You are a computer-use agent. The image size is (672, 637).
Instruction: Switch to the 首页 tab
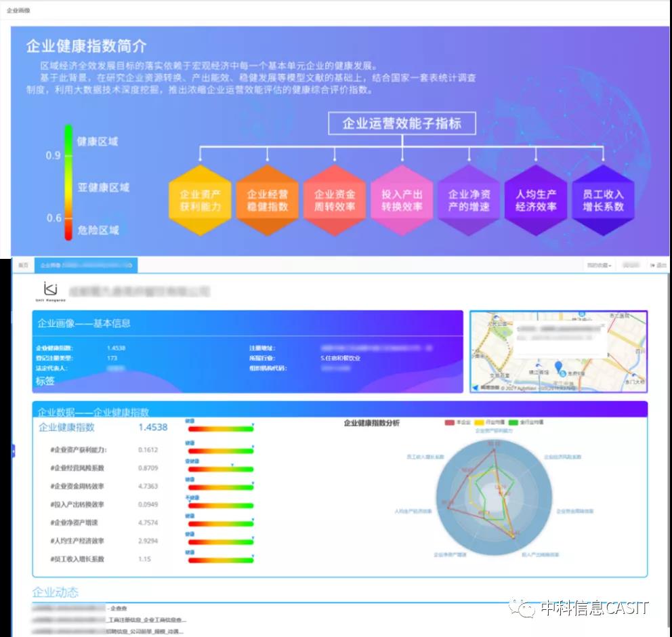[x=23, y=266]
